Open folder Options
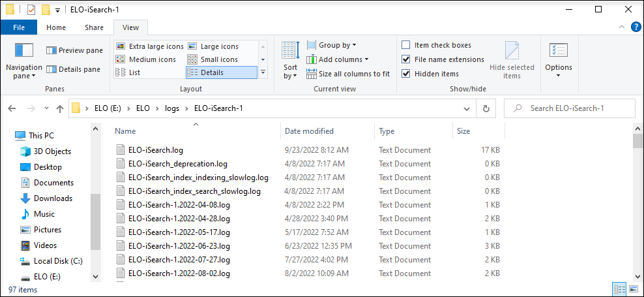The width and height of the screenshot is (644, 297). pos(558,61)
